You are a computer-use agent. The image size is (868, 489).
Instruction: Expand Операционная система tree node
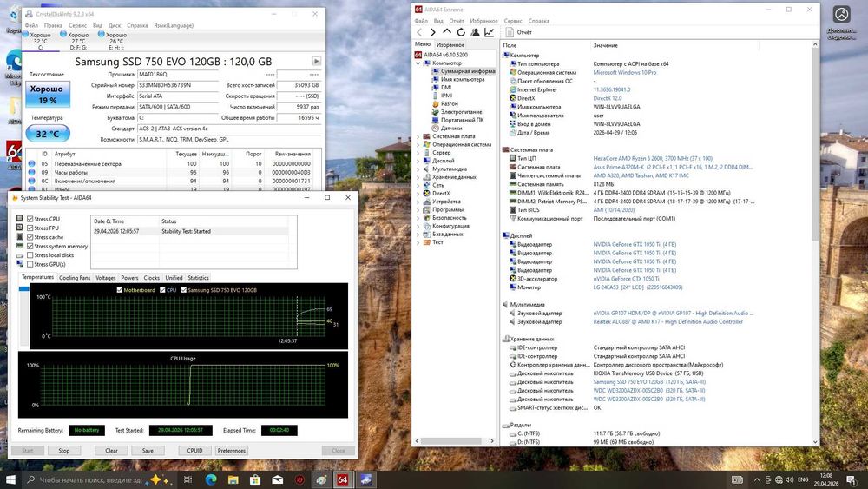click(x=418, y=144)
